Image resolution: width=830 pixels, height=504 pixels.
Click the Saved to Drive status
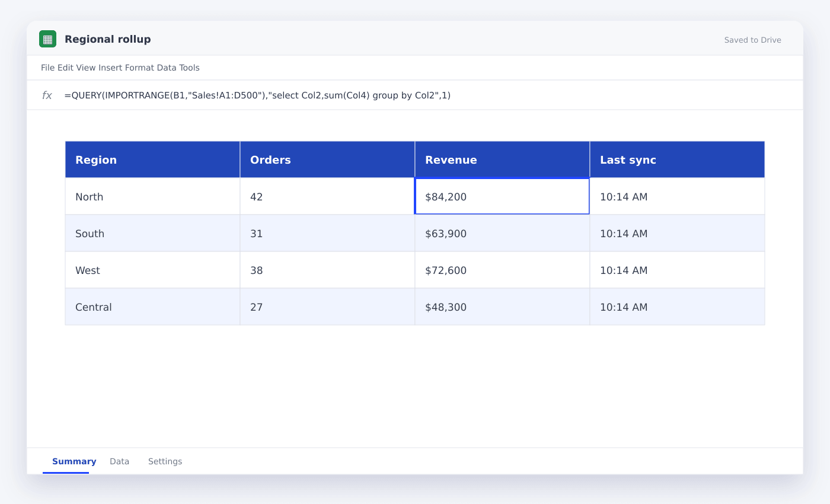coord(752,40)
